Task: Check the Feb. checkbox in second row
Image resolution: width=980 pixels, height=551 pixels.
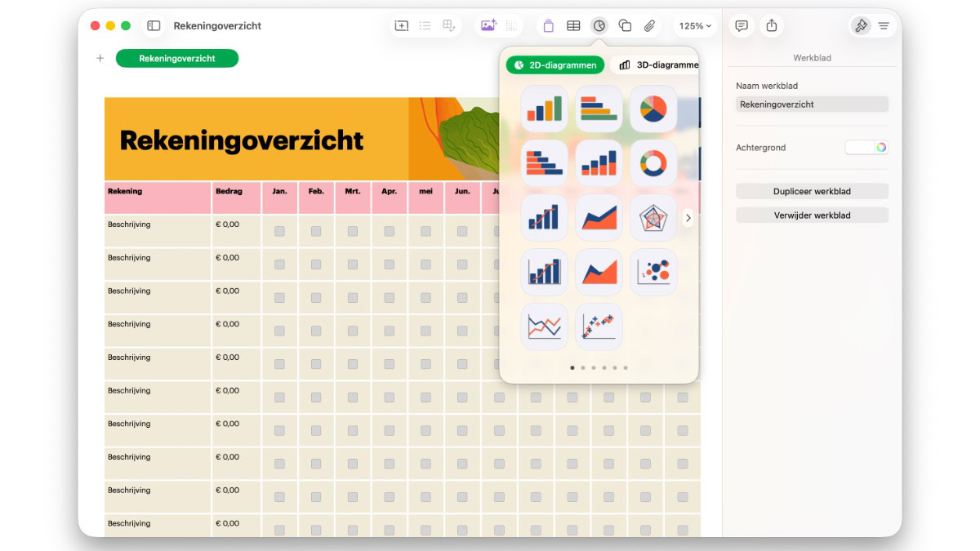Action: pos(316,264)
